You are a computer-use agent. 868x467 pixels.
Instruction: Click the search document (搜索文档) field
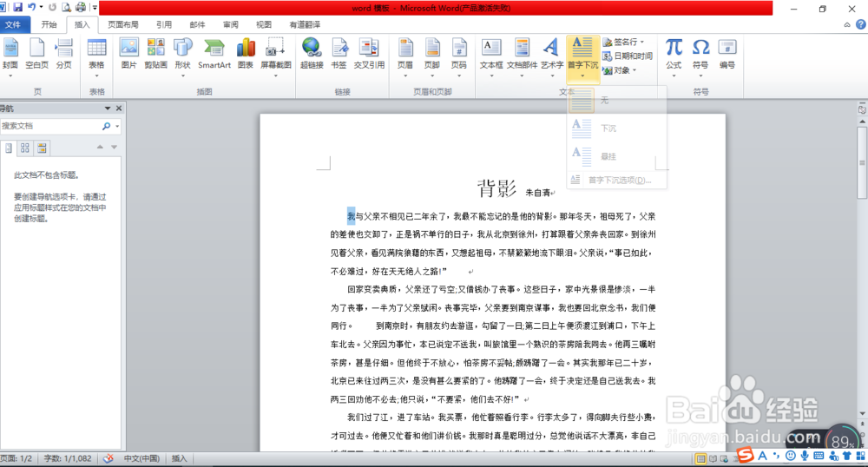[49, 126]
